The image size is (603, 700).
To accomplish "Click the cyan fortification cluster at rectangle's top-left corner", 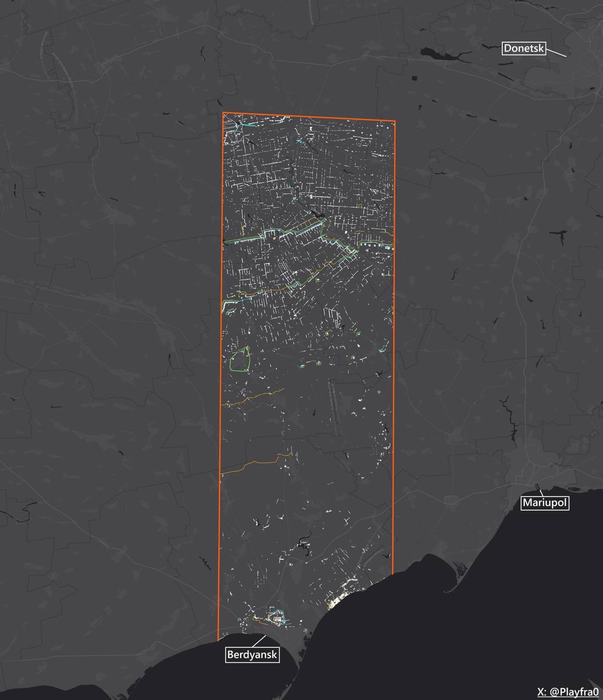I will (x=236, y=126).
